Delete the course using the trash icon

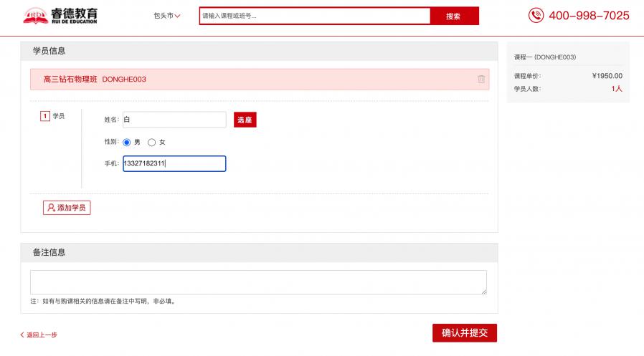(481, 80)
